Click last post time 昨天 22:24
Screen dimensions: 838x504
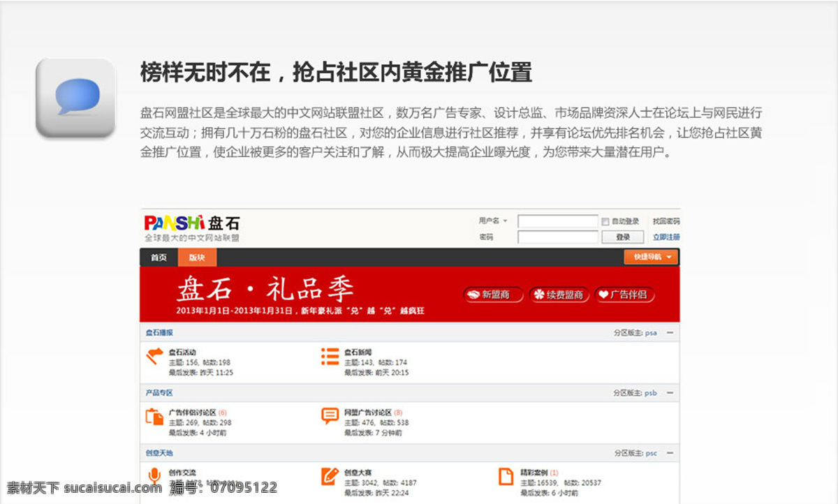coord(392,493)
